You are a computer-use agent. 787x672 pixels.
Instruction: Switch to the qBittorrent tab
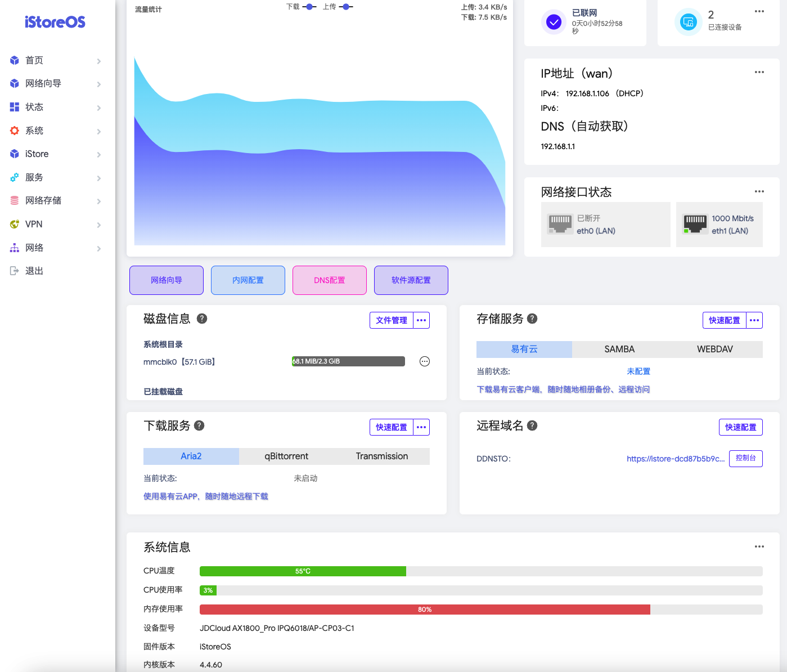286,456
